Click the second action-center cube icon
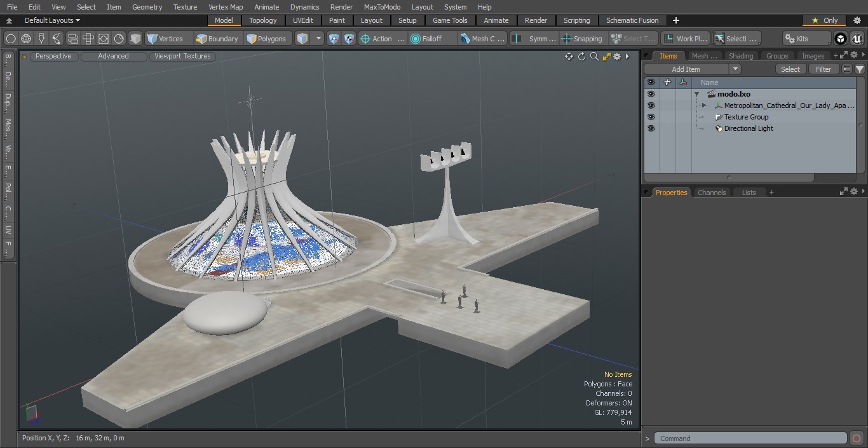This screenshot has height=448, width=868. coord(349,39)
